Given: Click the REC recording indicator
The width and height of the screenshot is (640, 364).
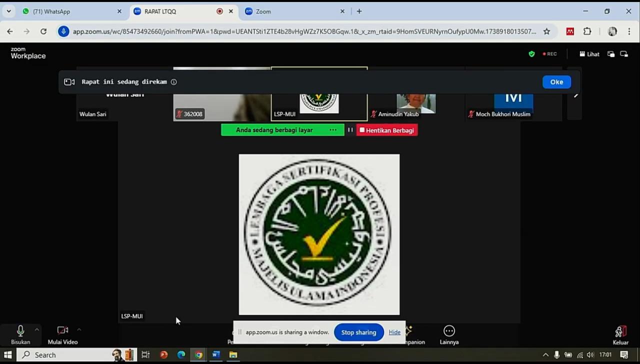Looking at the screenshot, I should click(x=550, y=54).
